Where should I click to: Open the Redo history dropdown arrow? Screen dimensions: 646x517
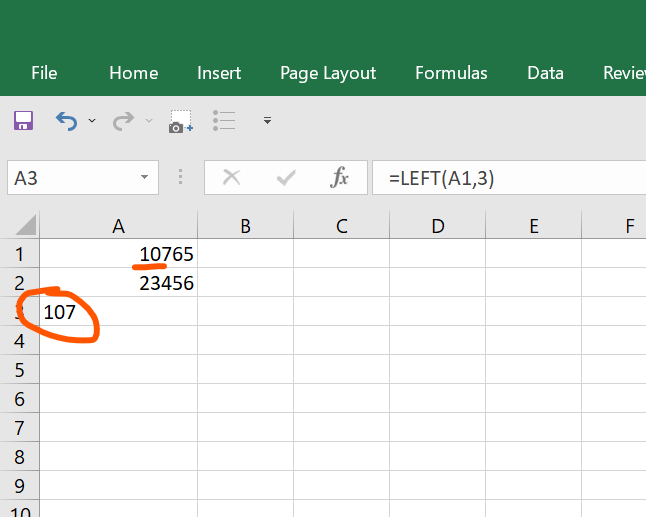(x=149, y=121)
